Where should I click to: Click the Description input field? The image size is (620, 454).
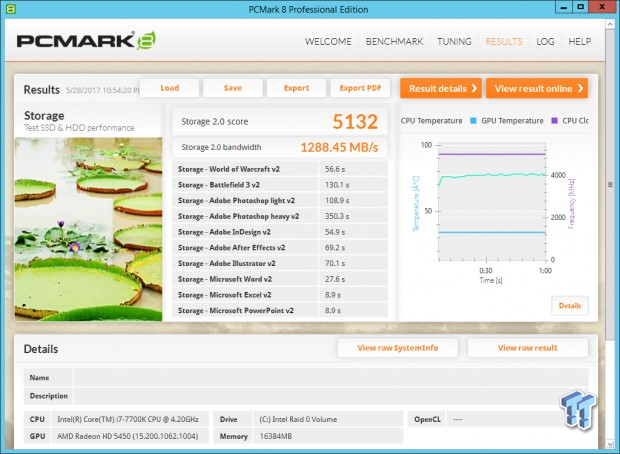pyautogui.click(x=331, y=395)
